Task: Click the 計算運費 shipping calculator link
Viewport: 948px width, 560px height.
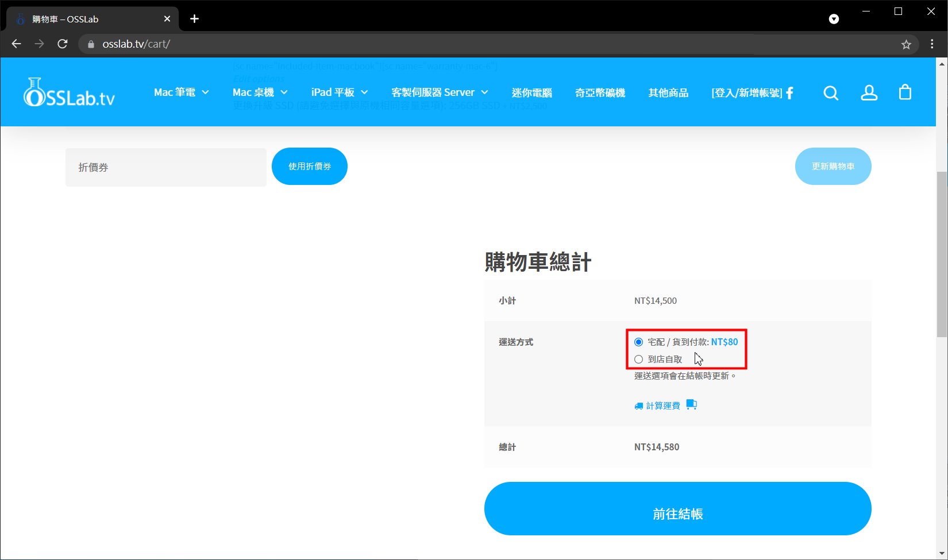Action: tap(662, 405)
